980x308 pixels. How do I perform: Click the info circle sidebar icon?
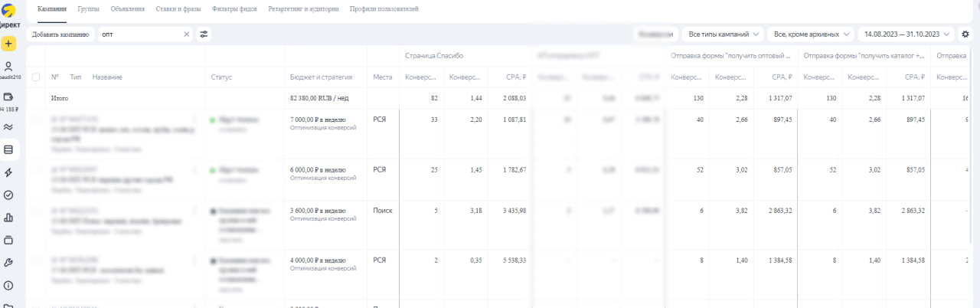[x=9, y=285]
